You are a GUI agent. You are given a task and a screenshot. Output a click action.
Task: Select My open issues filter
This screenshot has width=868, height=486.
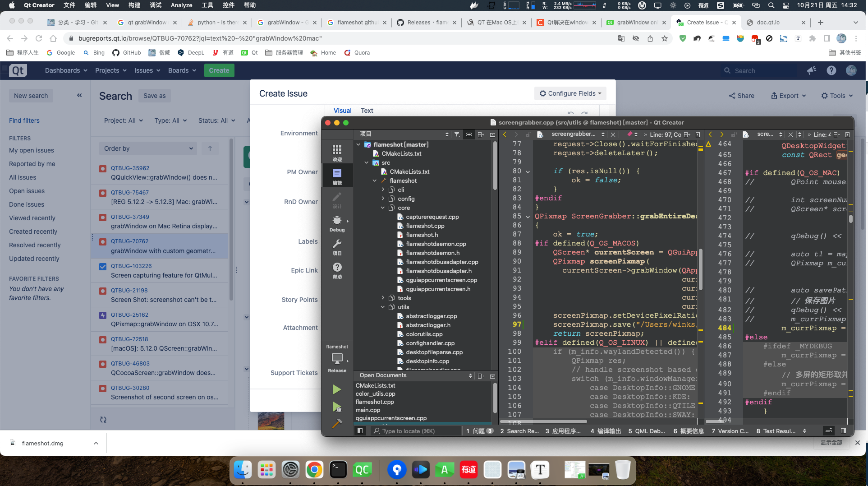tap(32, 150)
